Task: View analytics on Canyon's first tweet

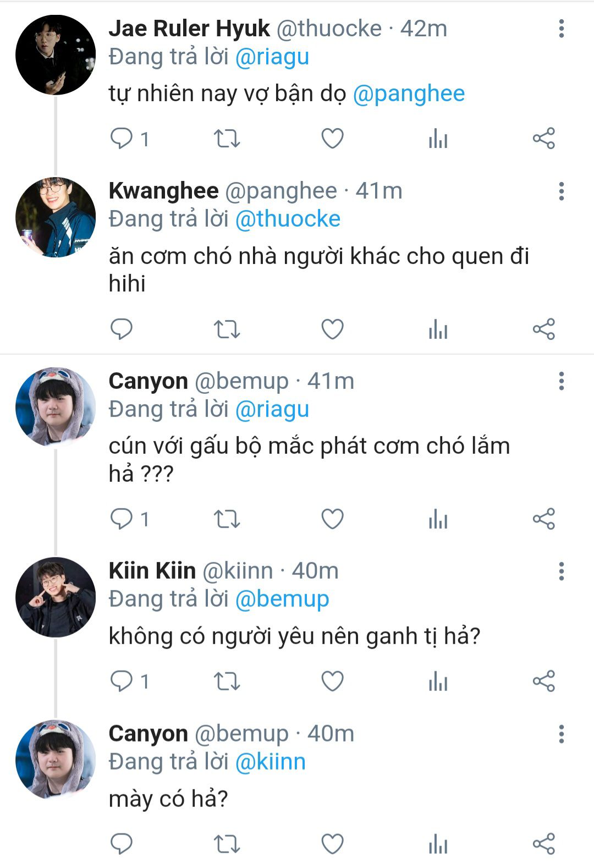Action: [438, 519]
